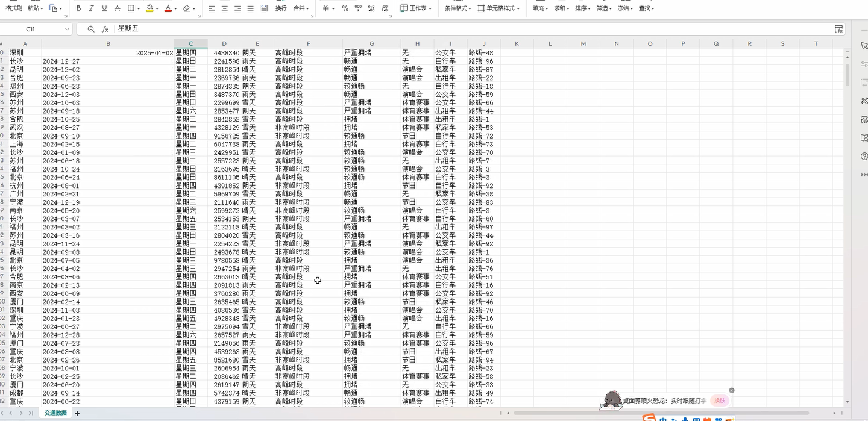Image resolution: width=868 pixels, height=421 pixels.
Task: Toggle strikethrough formatting
Action: (x=118, y=8)
